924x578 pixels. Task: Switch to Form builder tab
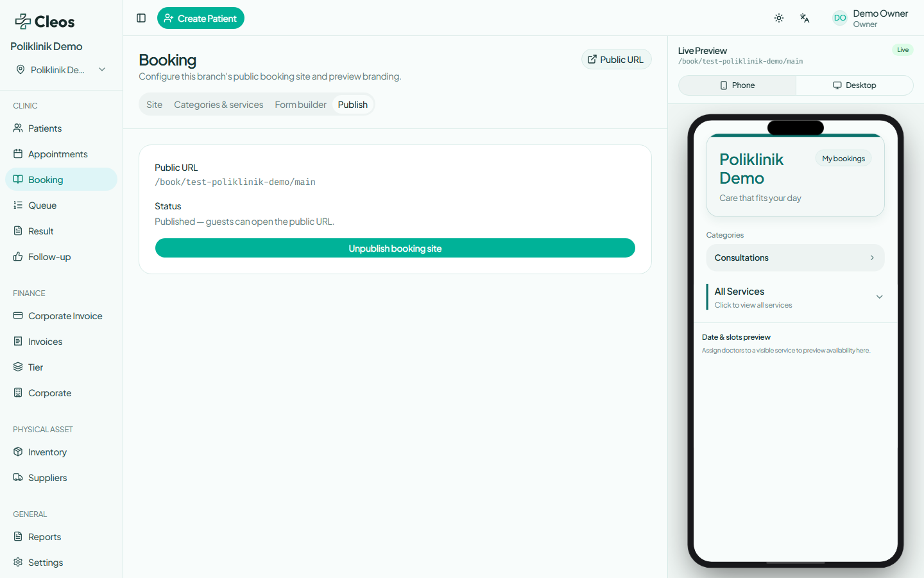(x=300, y=105)
